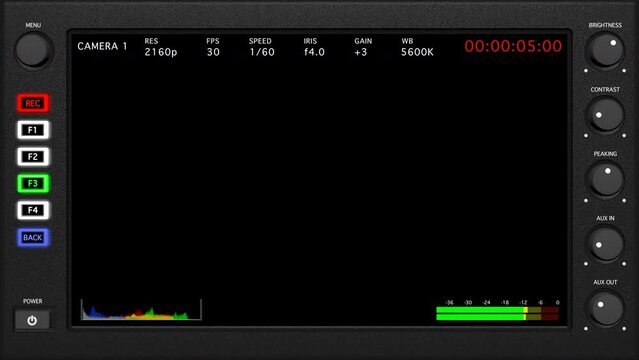This screenshot has width=639, height=360.
Task: Adjust the AUX OUT knob
Action: pos(605,308)
